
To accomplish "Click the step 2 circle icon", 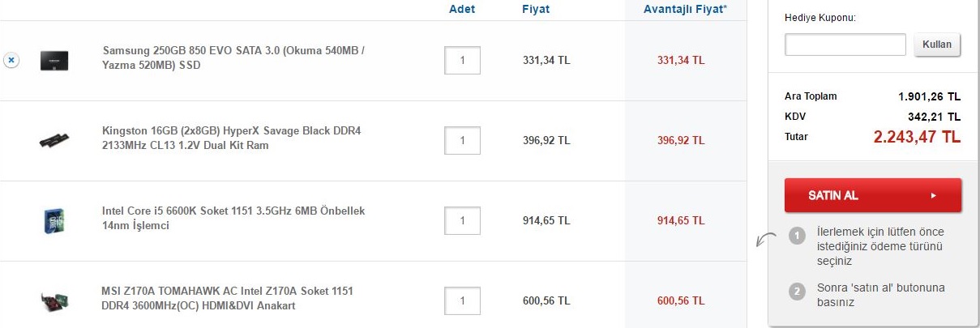I will [x=797, y=292].
